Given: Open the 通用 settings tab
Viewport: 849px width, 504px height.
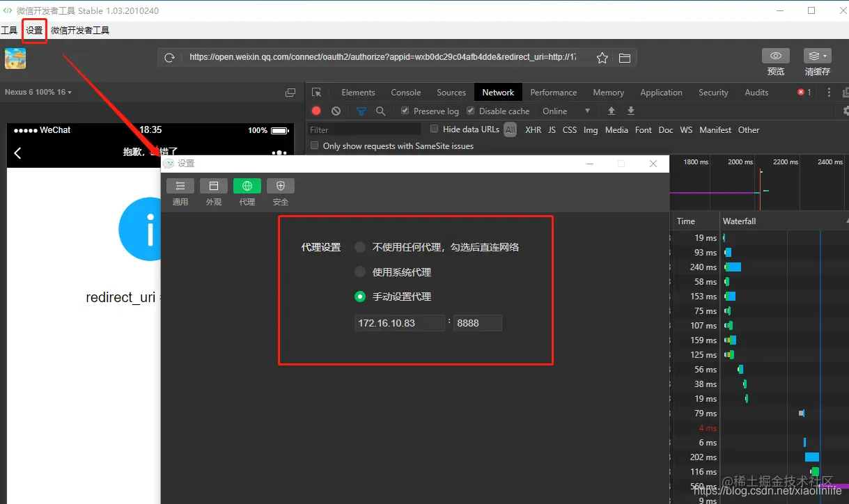Looking at the screenshot, I should click(x=180, y=192).
